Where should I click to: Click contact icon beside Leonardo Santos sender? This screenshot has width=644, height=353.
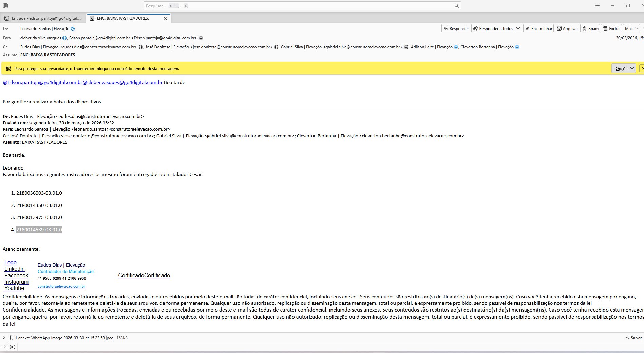point(73,29)
